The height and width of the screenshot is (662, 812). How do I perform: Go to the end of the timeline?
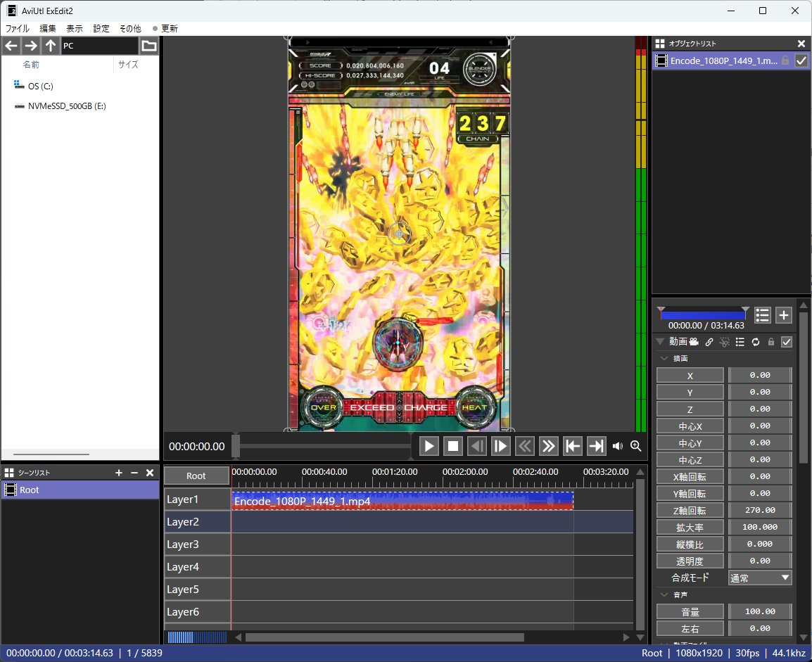596,446
